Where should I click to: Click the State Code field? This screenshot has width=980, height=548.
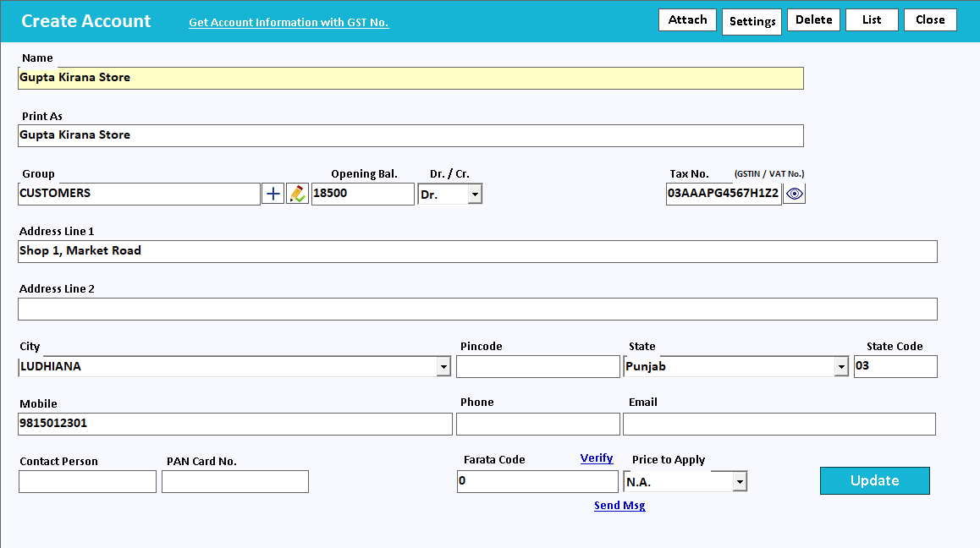tap(895, 366)
